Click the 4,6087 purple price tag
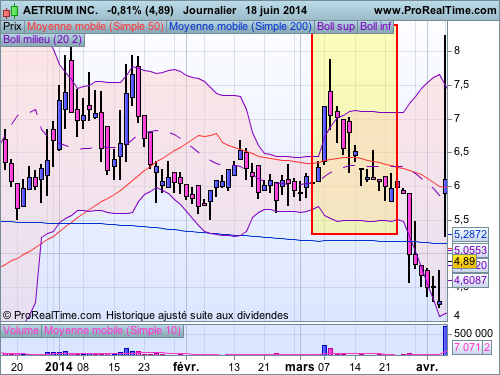The width and height of the screenshot is (500, 375). point(470,280)
